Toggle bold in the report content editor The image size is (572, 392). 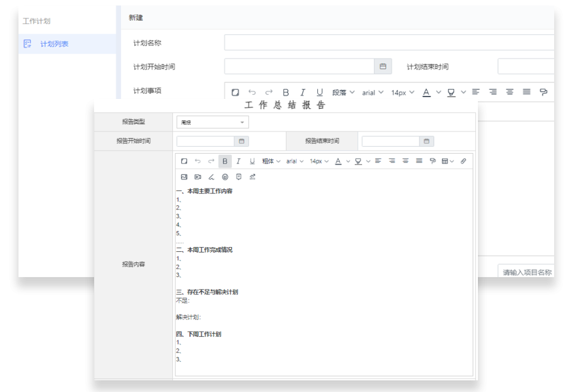click(x=225, y=161)
